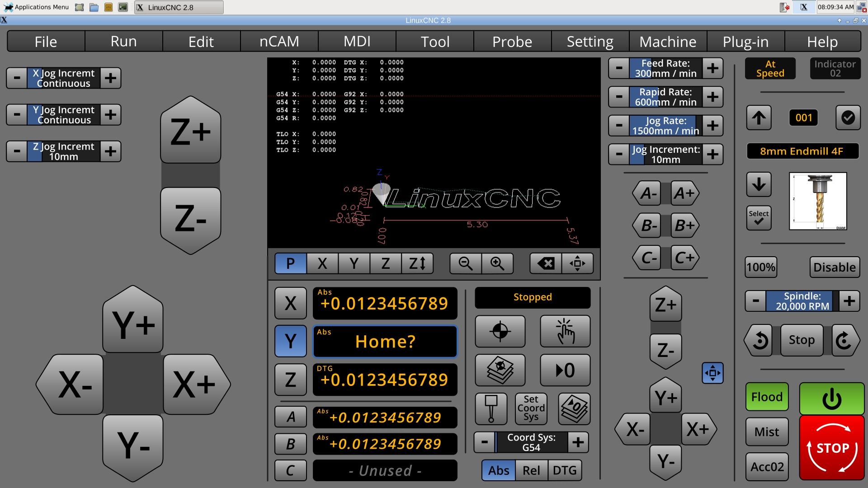Click the Y axis Home? readout
868x488 pixels.
point(385,342)
